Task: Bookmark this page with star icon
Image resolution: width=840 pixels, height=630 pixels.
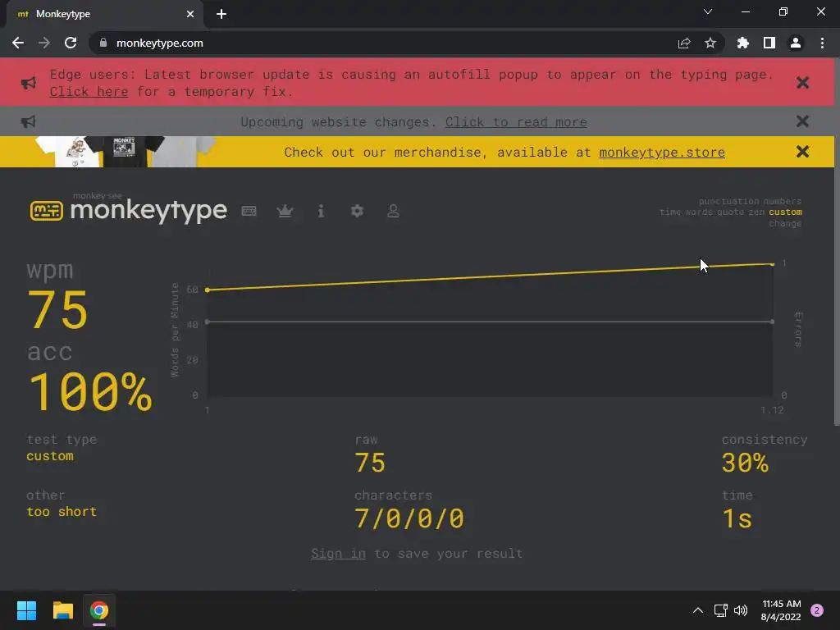Action: pos(710,43)
